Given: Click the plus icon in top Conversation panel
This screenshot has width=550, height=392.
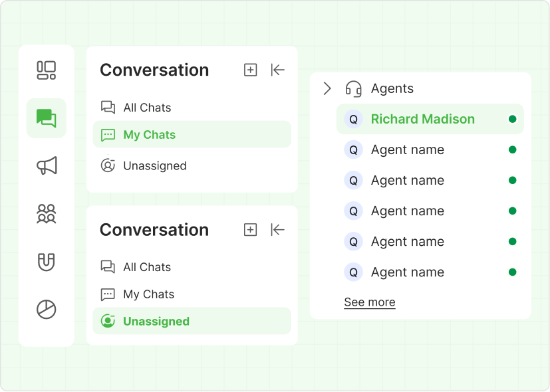Looking at the screenshot, I should click(x=250, y=70).
